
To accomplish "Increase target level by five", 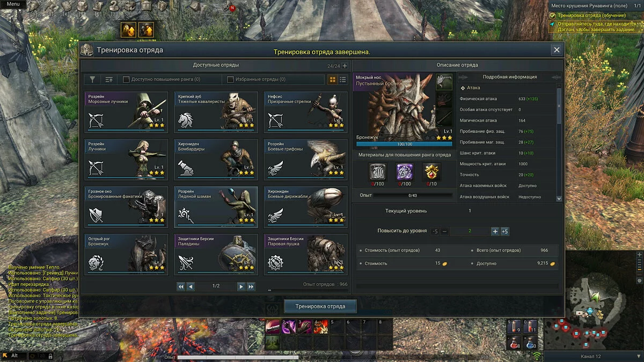I will point(504,231).
